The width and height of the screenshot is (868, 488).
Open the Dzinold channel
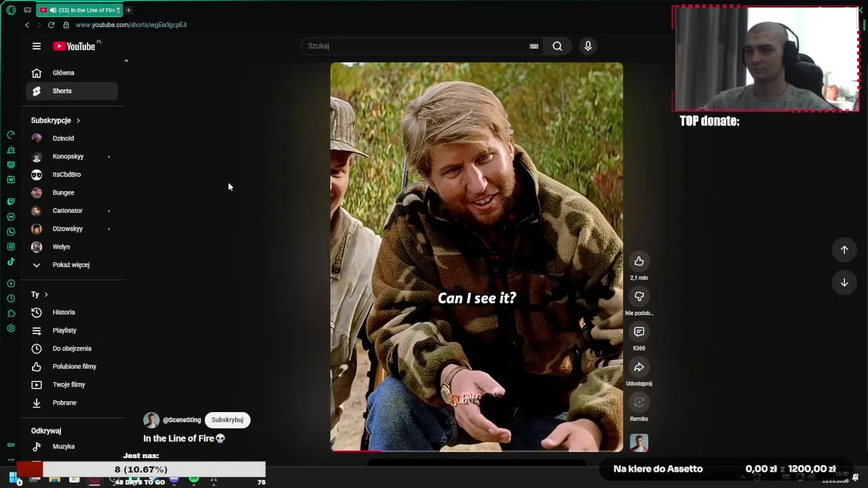(72, 138)
